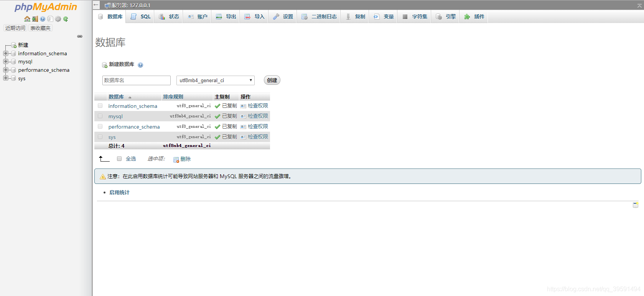
Task: Collapse top menu with the top-right chevron icon
Action: tap(639, 5)
